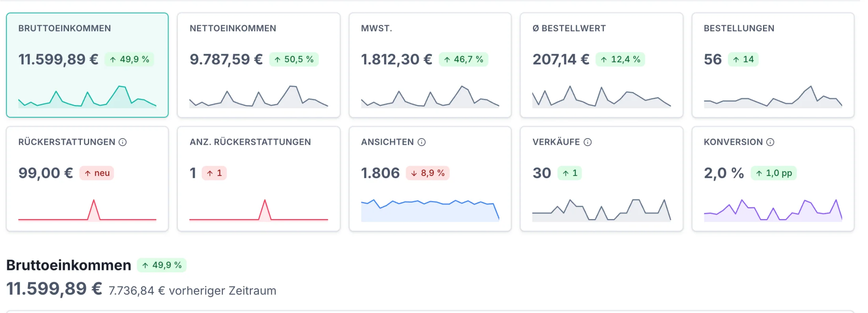868x313 pixels.
Task: Click the Konversion purple sparkline chart
Action: point(773,210)
